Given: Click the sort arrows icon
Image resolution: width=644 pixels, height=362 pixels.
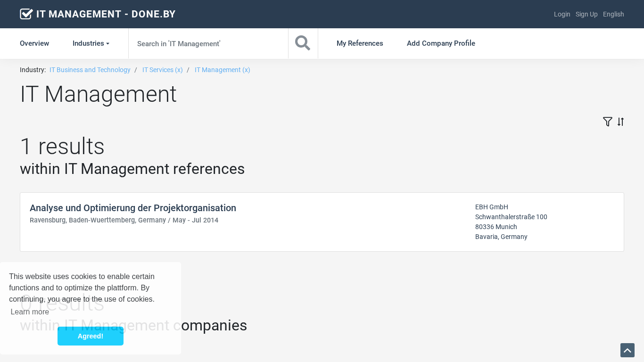Looking at the screenshot, I should click(x=621, y=122).
